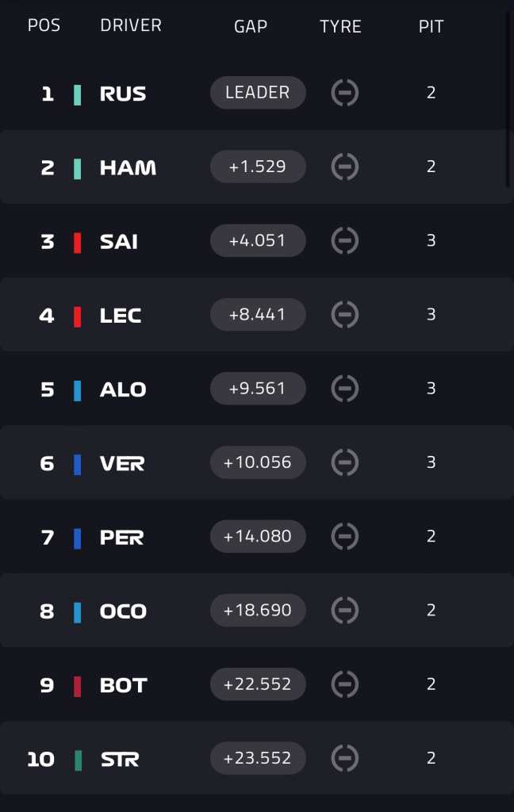
Task: Select the BOT driver name
Action: [123, 686]
